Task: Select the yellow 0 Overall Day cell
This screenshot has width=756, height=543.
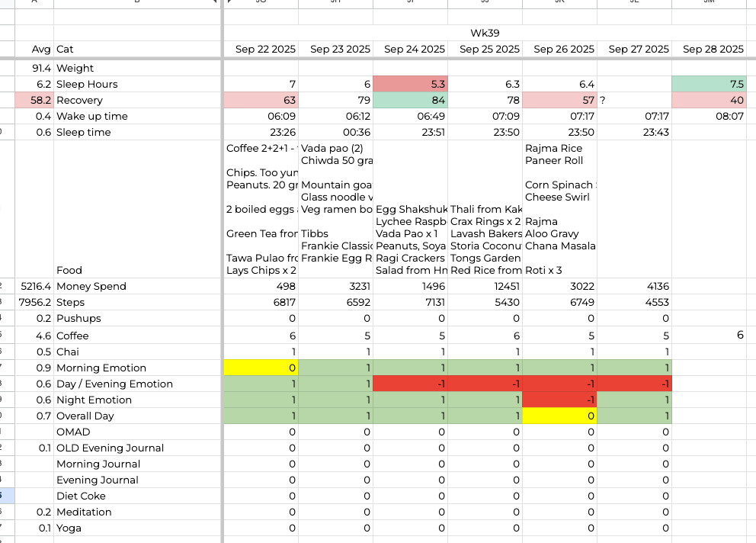Action: tap(560, 416)
